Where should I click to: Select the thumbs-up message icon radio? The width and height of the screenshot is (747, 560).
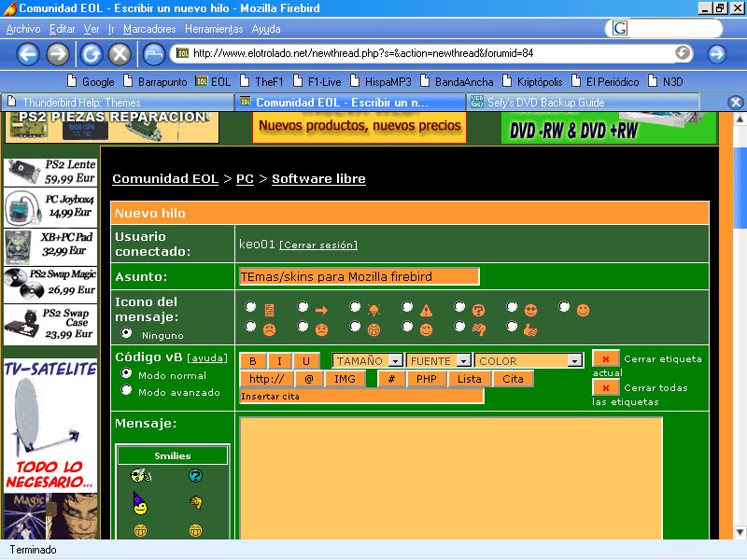pos(512,327)
